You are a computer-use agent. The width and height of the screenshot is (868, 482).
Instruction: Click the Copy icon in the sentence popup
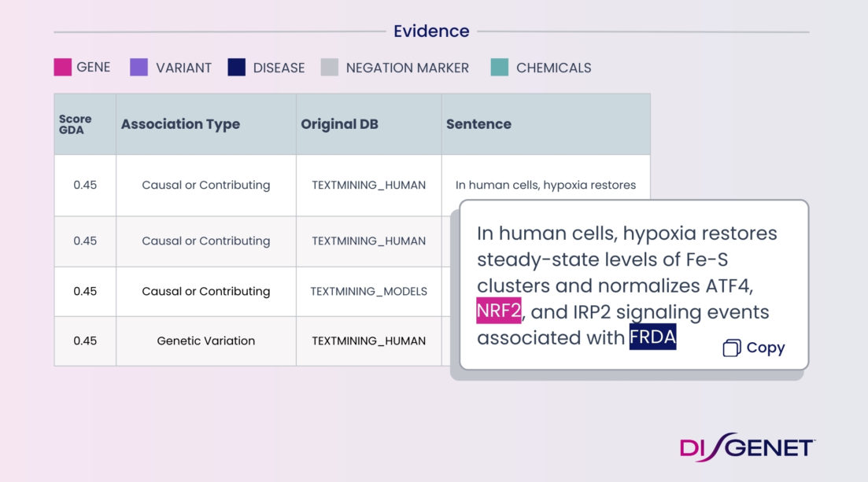pyautogui.click(x=732, y=348)
